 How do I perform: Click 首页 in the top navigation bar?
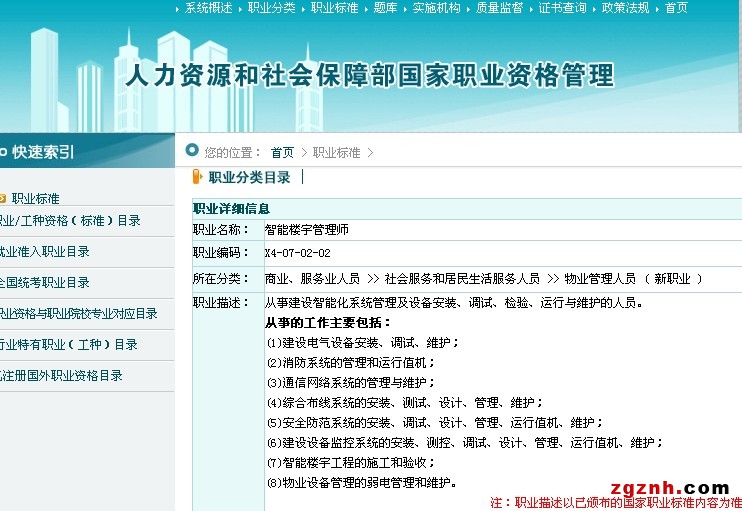click(676, 8)
